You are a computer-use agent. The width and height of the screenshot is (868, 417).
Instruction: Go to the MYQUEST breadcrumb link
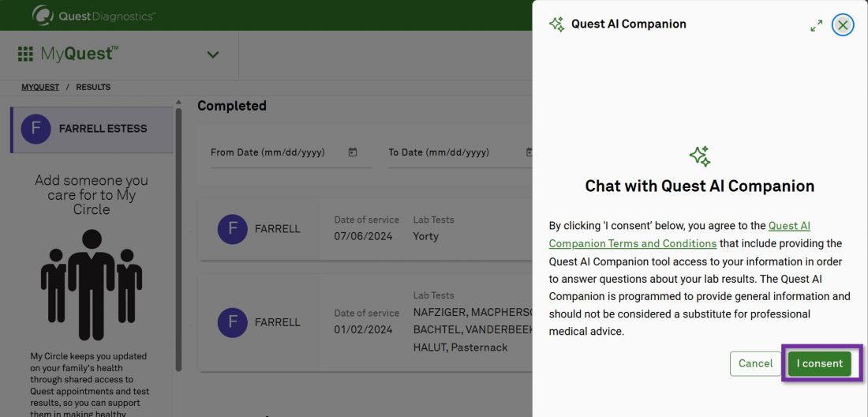[40, 87]
